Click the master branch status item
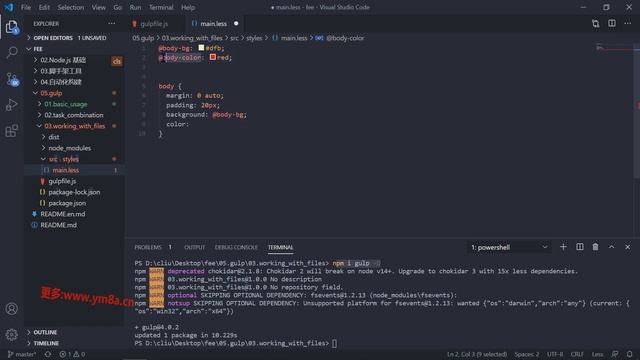Viewport: 640px width, 360px height. pos(22,354)
